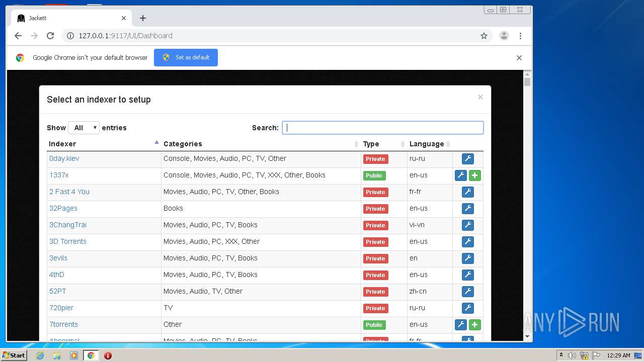Open the 2 Fast 4 You link
Image resolution: width=644 pixels, height=362 pixels.
coord(69,192)
